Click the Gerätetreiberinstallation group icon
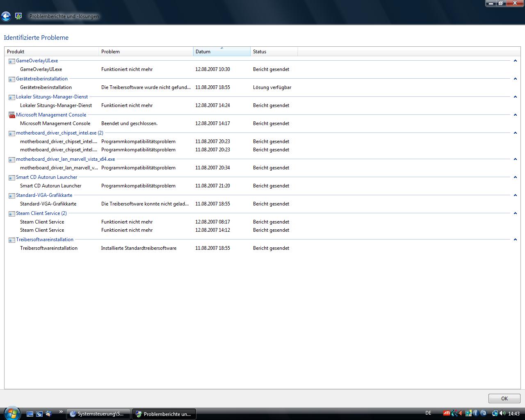Image resolution: width=525 pixels, height=420 pixels. point(11,79)
